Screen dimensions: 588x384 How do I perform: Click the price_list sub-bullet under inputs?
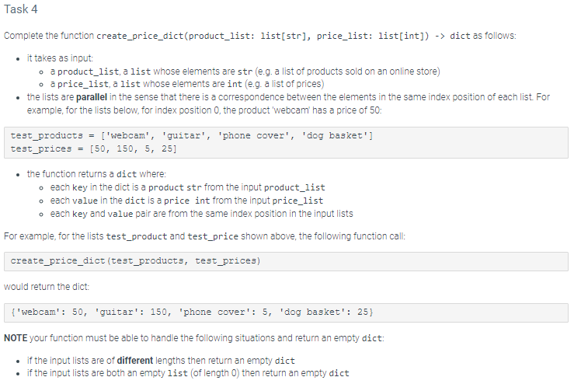tap(187, 84)
